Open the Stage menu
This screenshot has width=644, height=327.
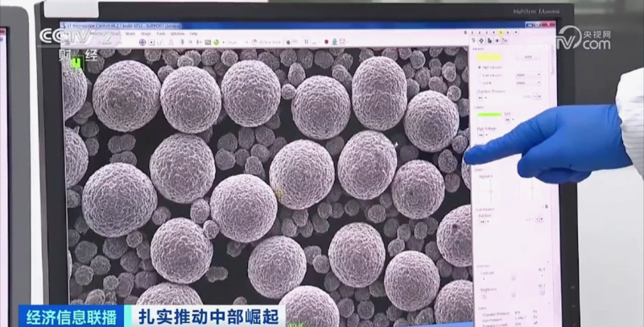point(144,34)
